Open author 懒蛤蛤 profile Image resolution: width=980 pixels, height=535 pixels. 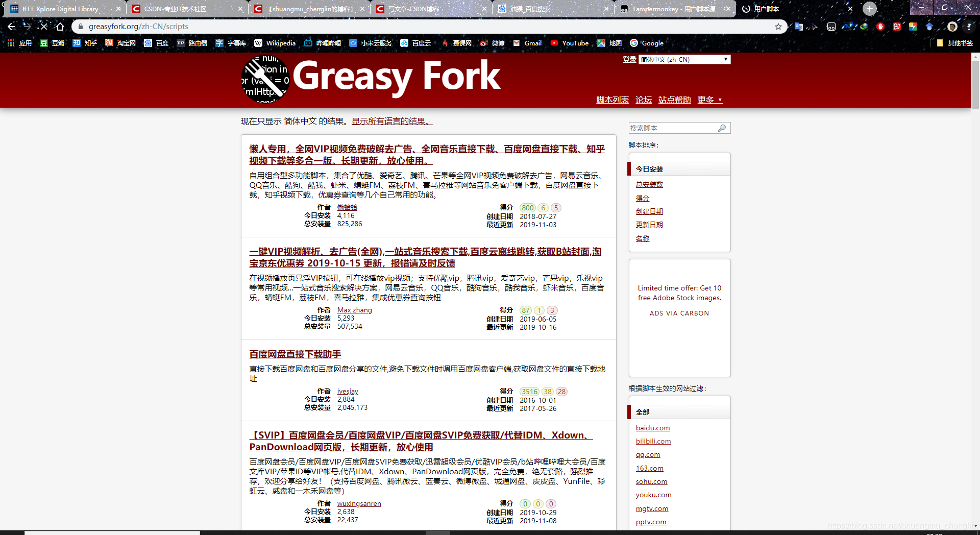pyautogui.click(x=347, y=208)
